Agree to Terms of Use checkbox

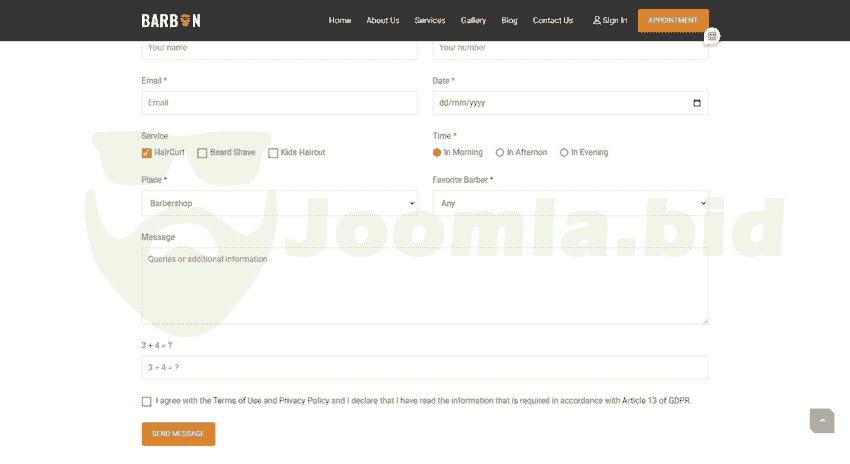coord(147,401)
